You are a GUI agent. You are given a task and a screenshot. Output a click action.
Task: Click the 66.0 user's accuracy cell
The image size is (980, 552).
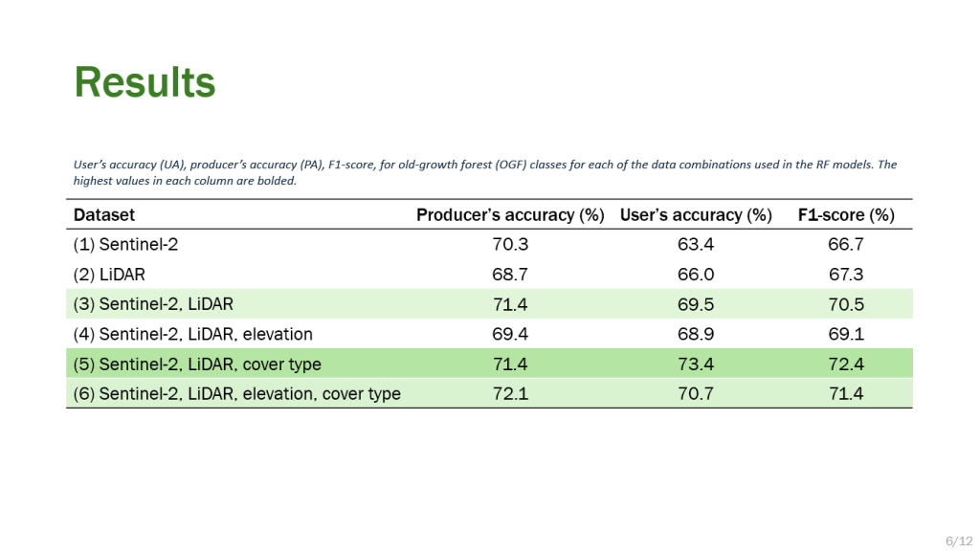(696, 275)
